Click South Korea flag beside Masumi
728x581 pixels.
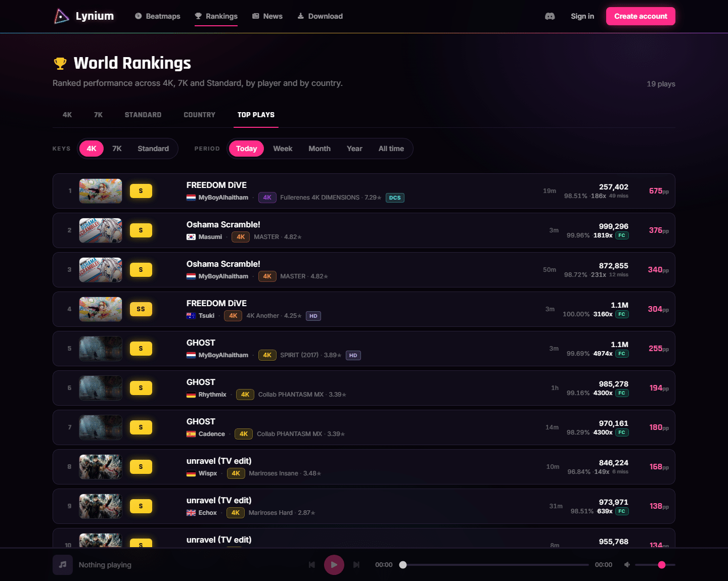tap(191, 237)
